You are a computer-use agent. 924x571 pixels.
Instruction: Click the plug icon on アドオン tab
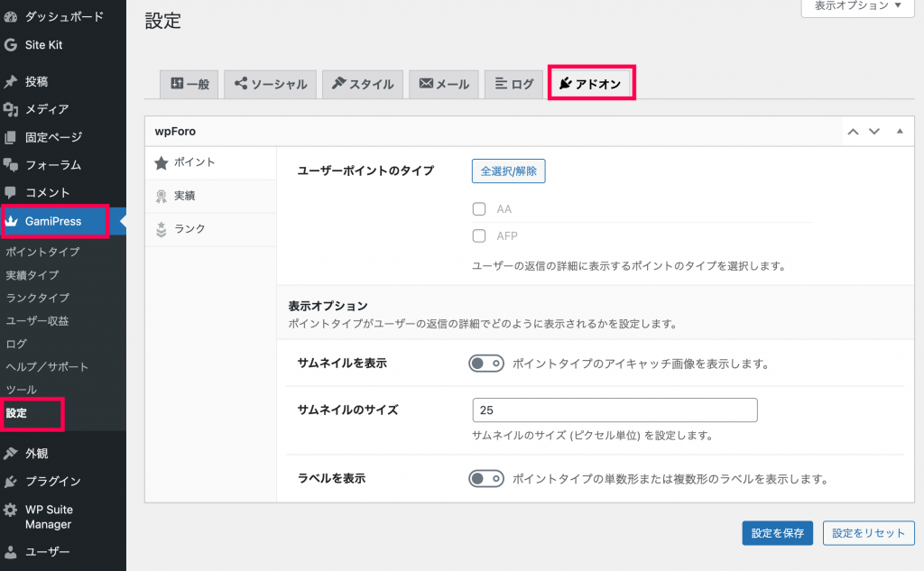(565, 83)
